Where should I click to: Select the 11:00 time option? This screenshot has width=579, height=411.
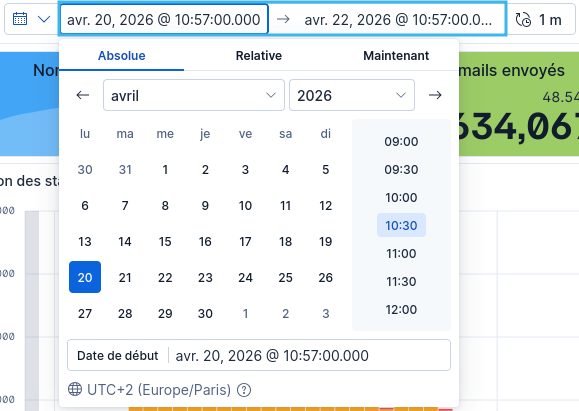(x=401, y=253)
